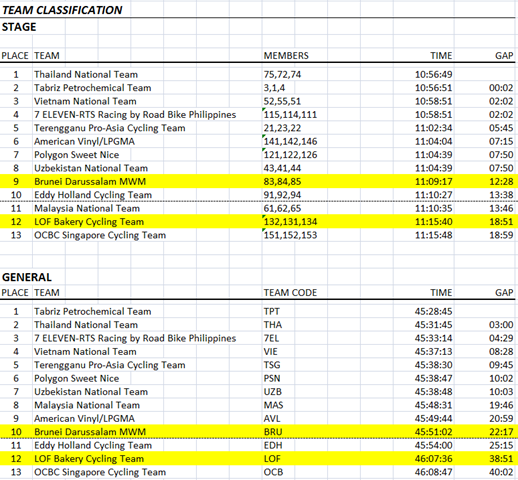Image resolution: width=518 pixels, height=480 pixels.
Task: Select the TEAM CLASSIFICATION title cell
Action: tap(62, 10)
